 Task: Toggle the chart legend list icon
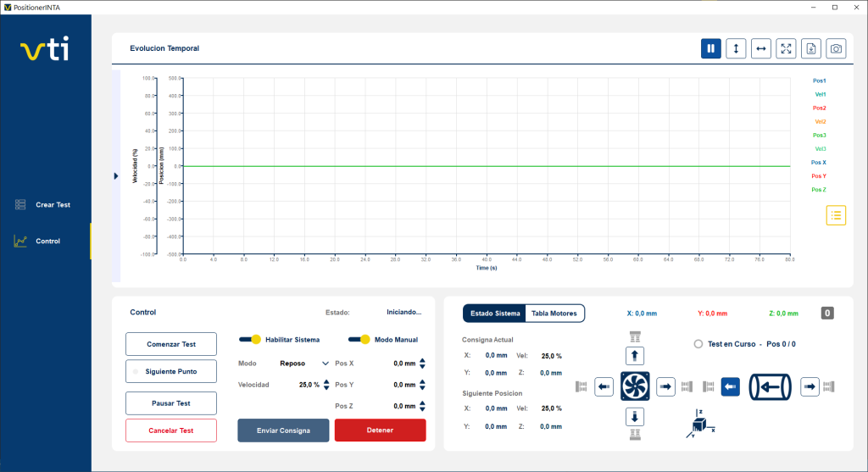coord(836,215)
